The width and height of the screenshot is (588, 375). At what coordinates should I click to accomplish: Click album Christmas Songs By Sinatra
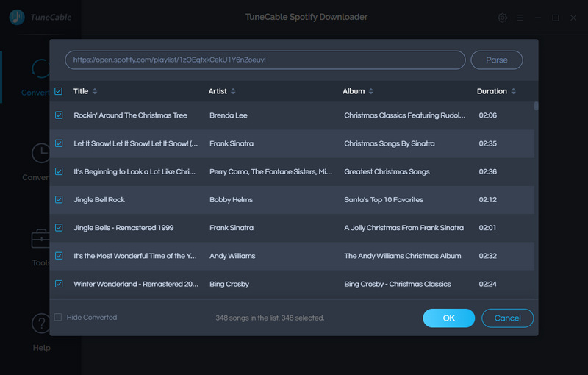(x=390, y=143)
